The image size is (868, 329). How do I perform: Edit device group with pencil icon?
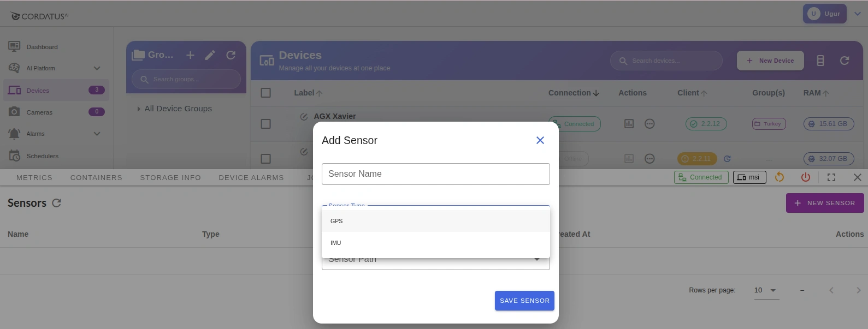(x=210, y=55)
